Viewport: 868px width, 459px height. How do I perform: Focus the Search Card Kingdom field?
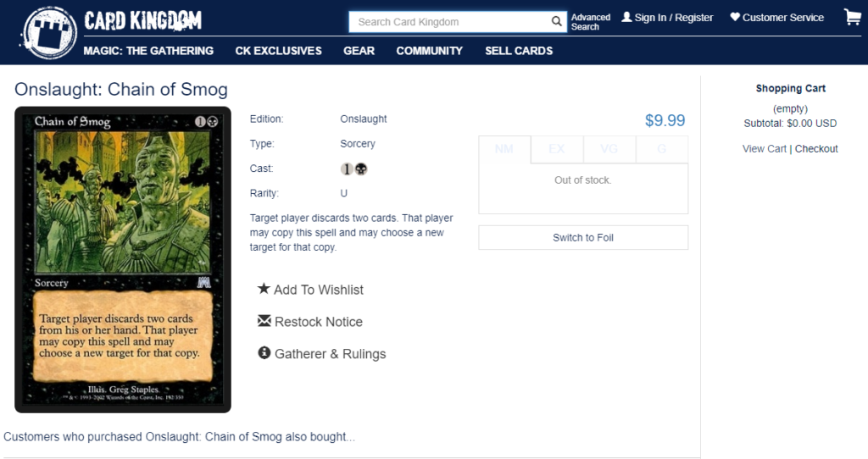451,22
